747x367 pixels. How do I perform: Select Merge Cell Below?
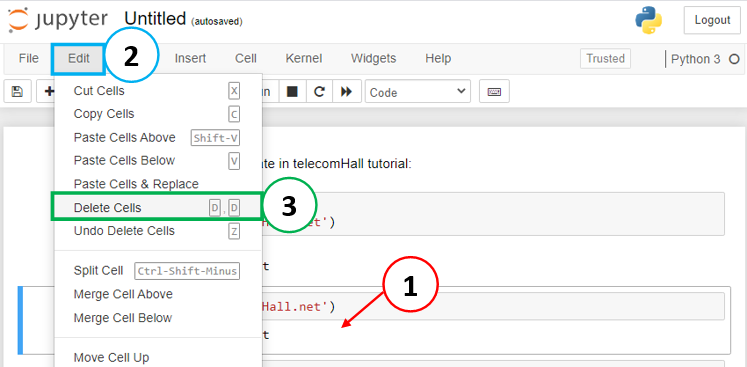pos(158,318)
